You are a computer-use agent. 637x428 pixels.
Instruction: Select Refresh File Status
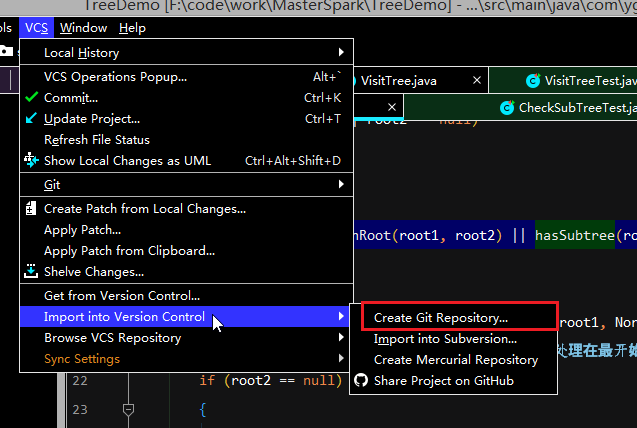[x=186, y=140]
